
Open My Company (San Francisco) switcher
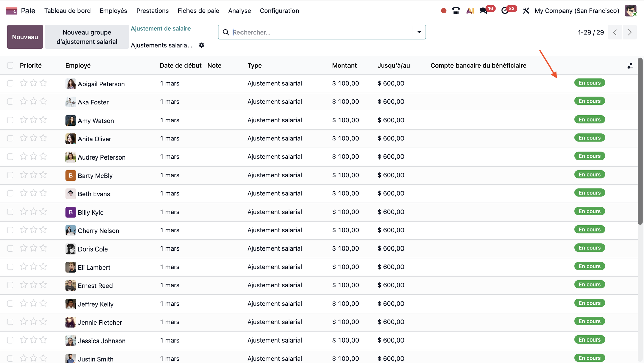click(577, 11)
